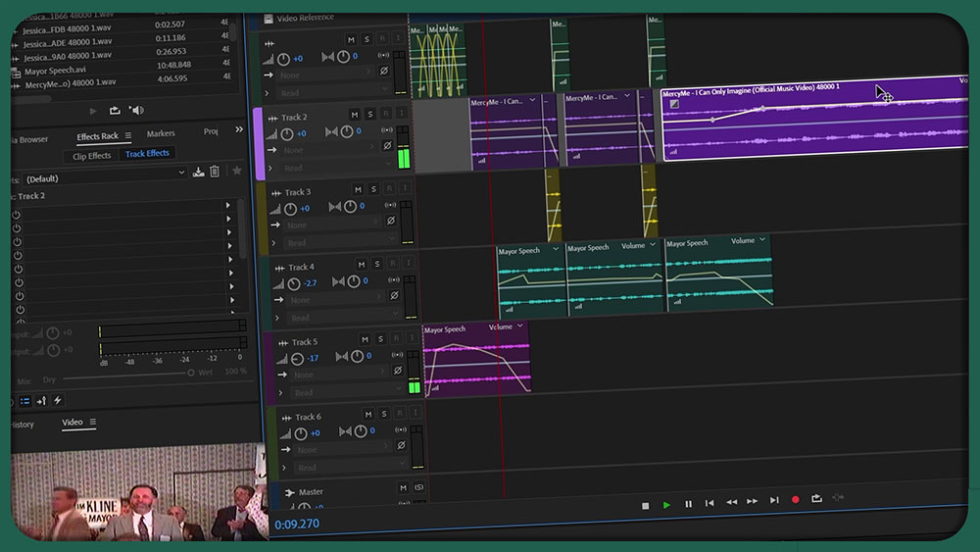Move playhead to next marker

coord(774,500)
